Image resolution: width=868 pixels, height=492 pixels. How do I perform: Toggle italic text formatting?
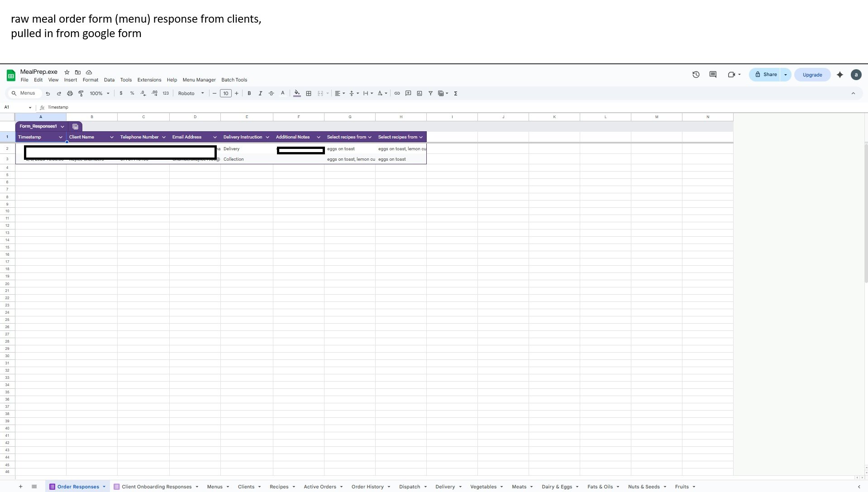[x=260, y=93]
